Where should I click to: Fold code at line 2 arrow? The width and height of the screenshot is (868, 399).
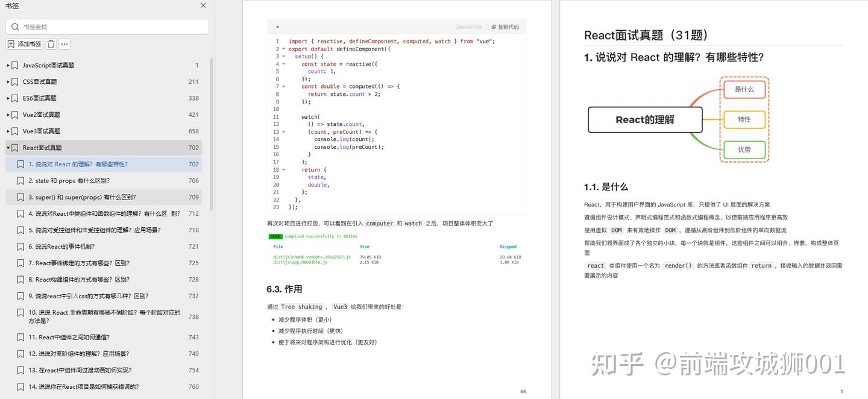click(x=284, y=49)
